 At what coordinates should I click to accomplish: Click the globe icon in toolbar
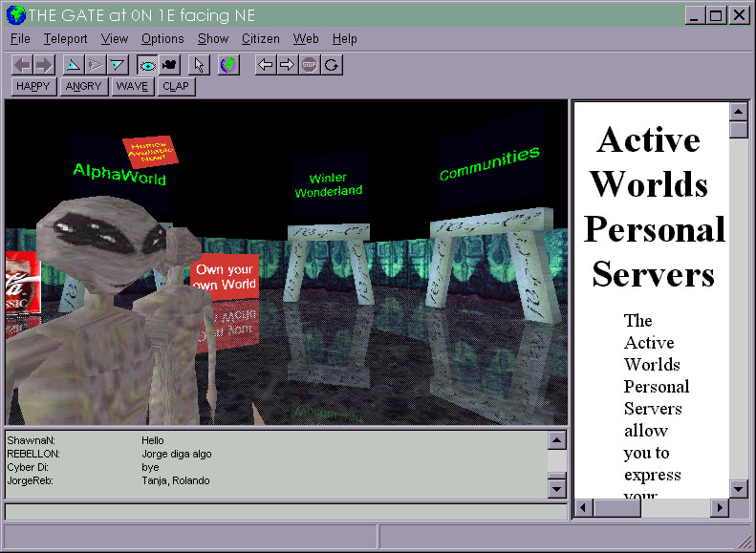click(228, 65)
